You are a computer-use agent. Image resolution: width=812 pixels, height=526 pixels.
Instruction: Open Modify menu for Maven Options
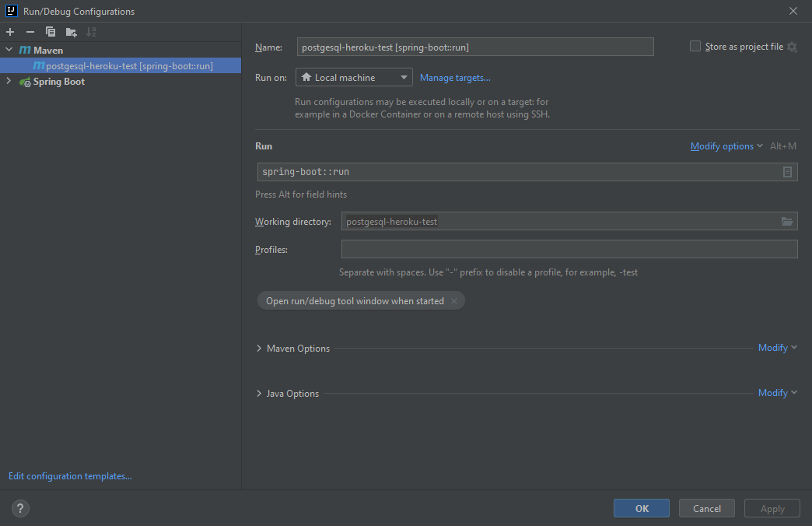coord(777,348)
